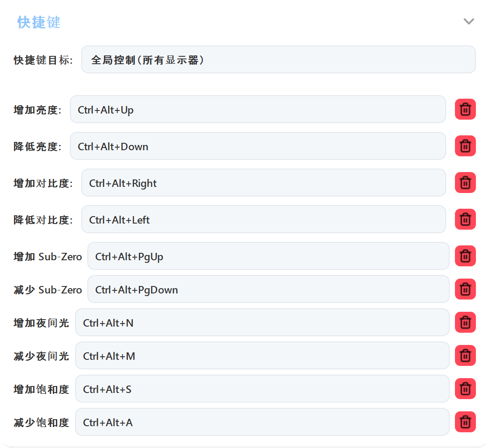Click the Ctrl+Alt+S shortcut field
The height and width of the screenshot is (448, 489).
tap(262, 389)
